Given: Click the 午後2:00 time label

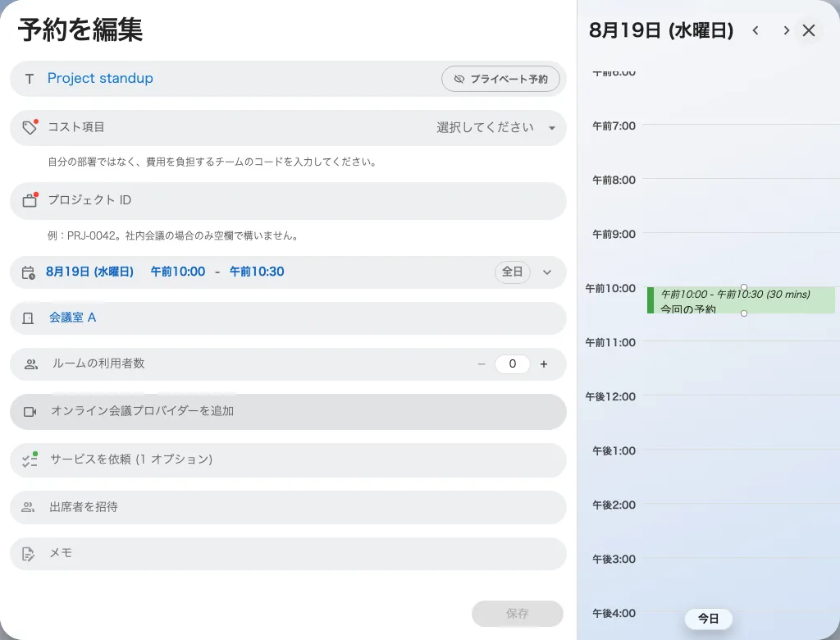Looking at the screenshot, I should pos(614,505).
